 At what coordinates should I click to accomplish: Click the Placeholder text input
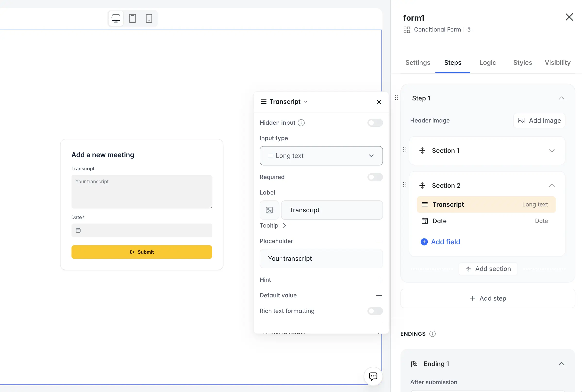(x=321, y=259)
